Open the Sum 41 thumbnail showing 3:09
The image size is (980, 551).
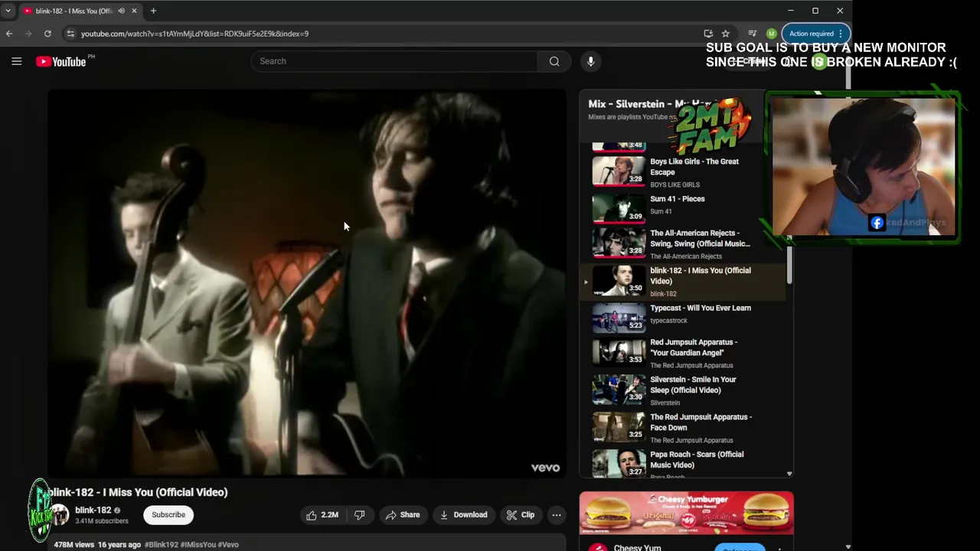click(x=619, y=208)
